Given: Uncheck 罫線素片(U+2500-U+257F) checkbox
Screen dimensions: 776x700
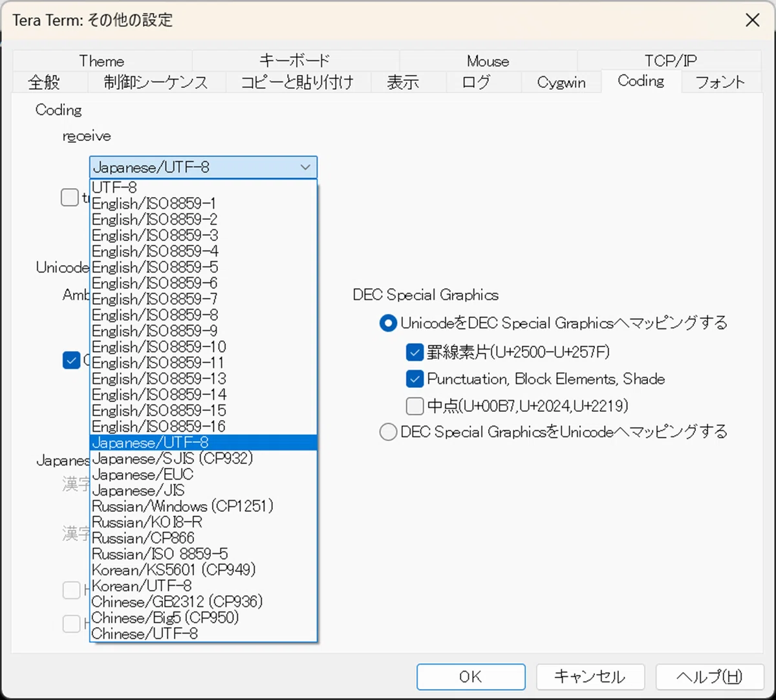Looking at the screenshot, I should click(415, 352).
